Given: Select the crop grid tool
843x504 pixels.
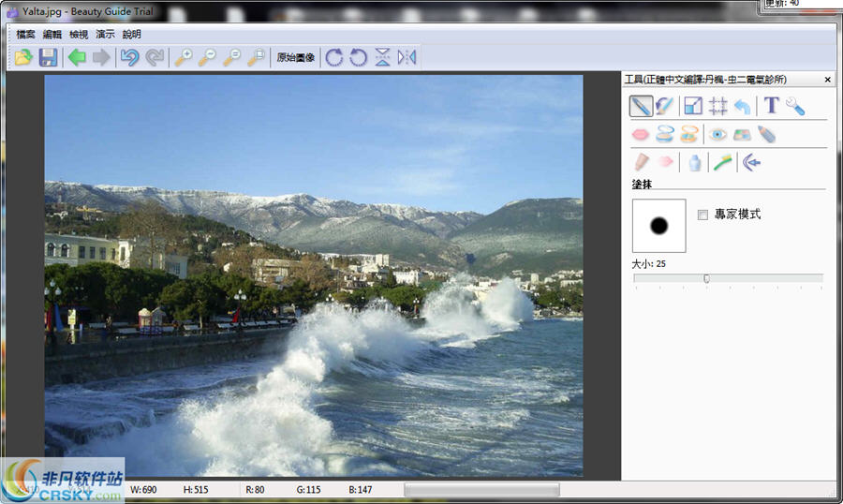Looking at the screenshot, I should [718, 106].
